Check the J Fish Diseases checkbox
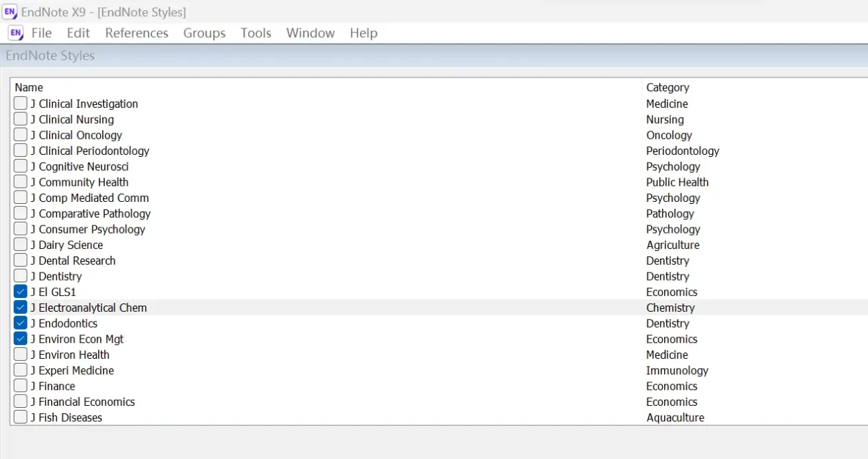This screenshot has width=868, height=459. 21,417
